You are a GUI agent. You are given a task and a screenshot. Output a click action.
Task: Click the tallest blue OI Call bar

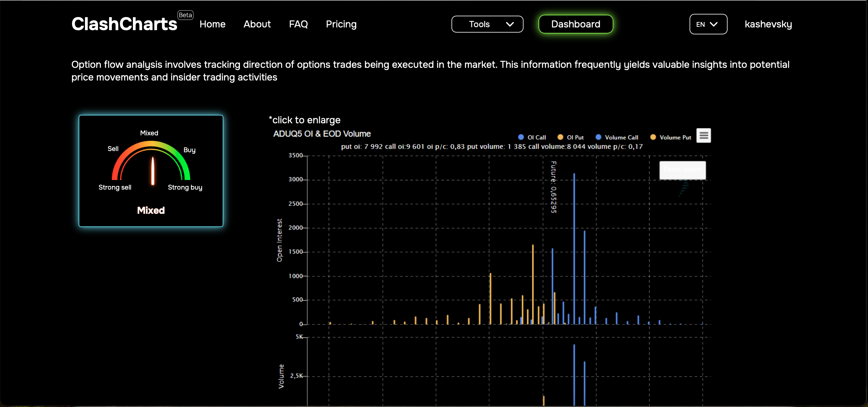click(574, 249)
